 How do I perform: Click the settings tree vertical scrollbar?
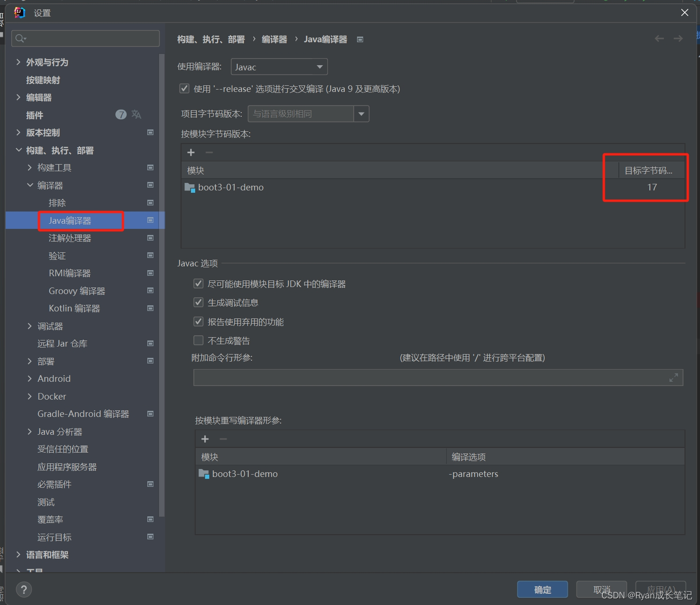(x=162, y=286)
